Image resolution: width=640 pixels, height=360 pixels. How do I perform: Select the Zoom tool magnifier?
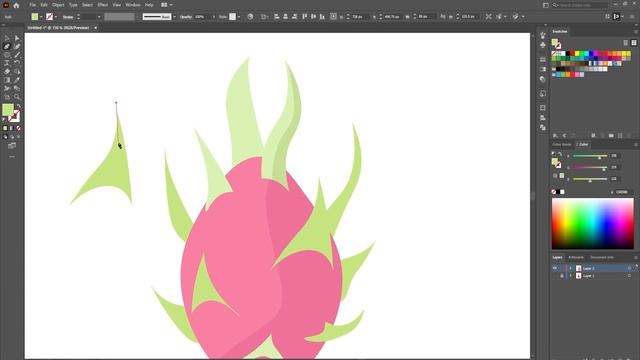click(17, 97)
